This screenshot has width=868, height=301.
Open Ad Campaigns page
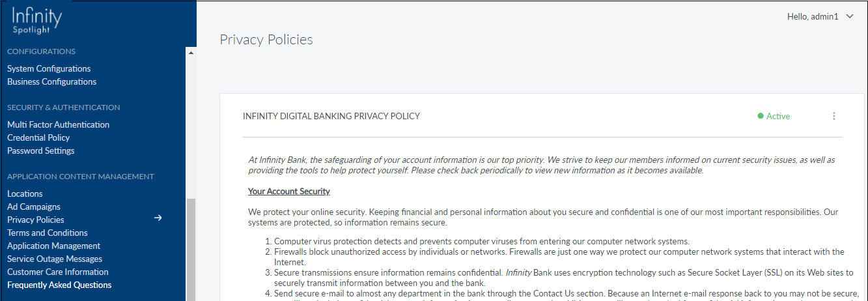coord(34,207)
